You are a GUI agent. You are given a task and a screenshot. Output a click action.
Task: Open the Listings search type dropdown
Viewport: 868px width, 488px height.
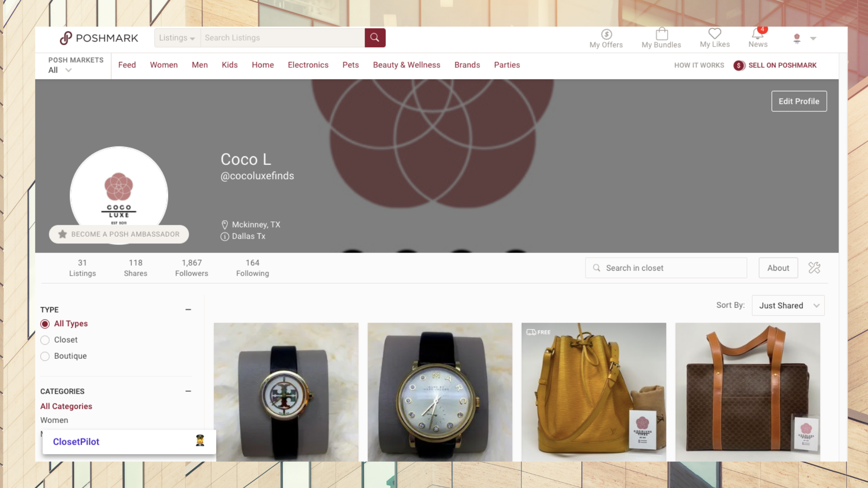(x=177, y=38)
